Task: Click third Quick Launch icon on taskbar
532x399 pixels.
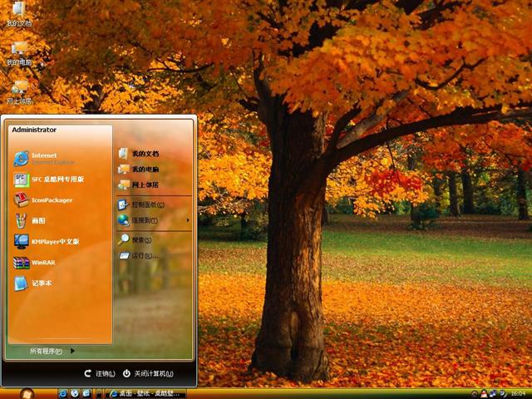Action: (86, 393)
